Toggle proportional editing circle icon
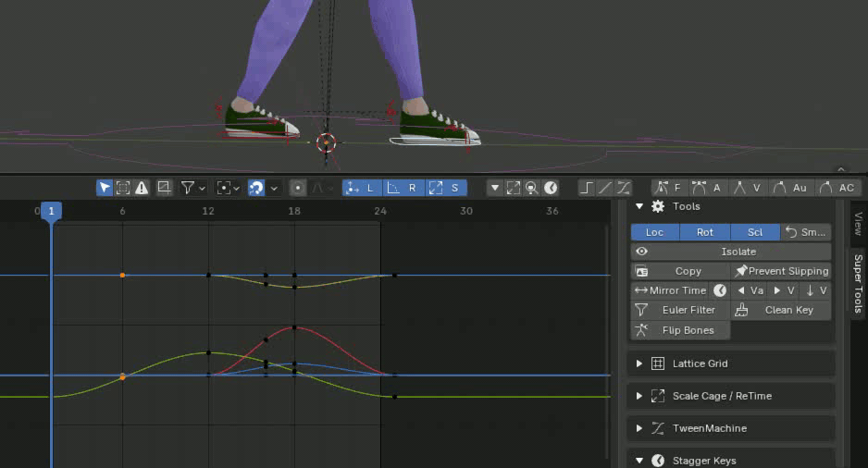 pos(298,188)
